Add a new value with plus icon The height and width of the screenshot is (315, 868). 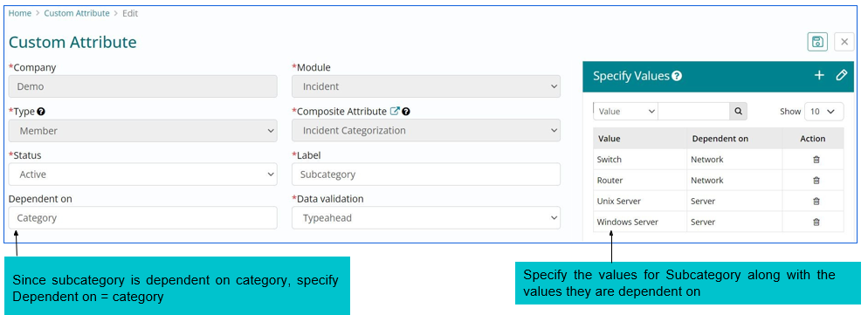click(x=819, y=75)
